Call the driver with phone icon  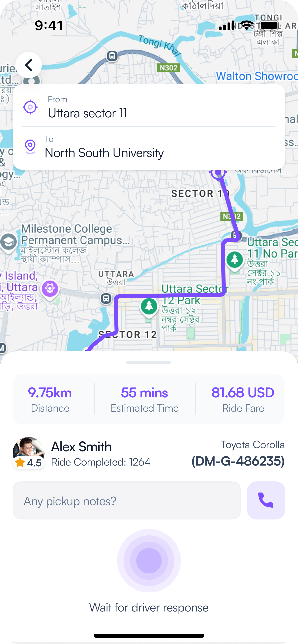point(266,500)
